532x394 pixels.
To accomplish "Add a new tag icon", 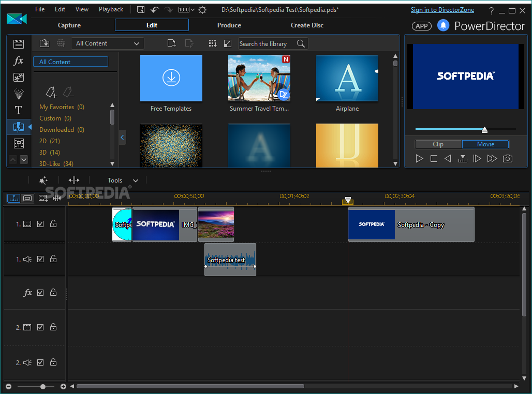I will click(51, 92).
